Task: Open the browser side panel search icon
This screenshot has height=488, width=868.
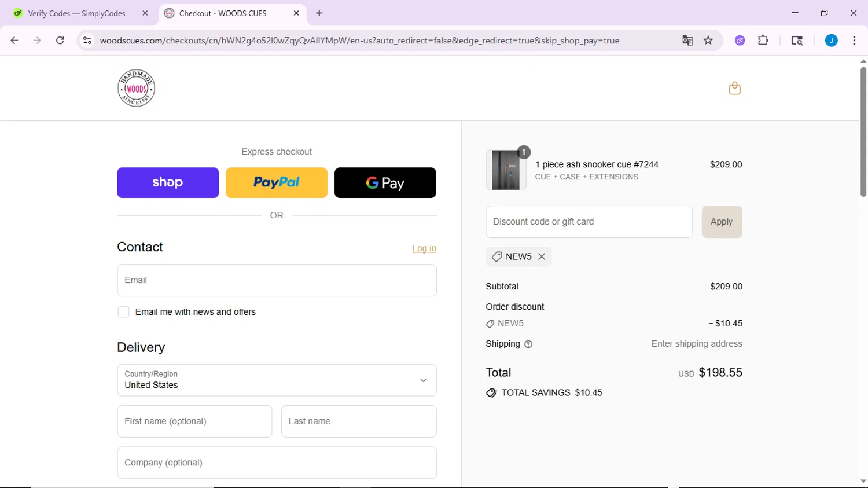Action: click(797, 41)
